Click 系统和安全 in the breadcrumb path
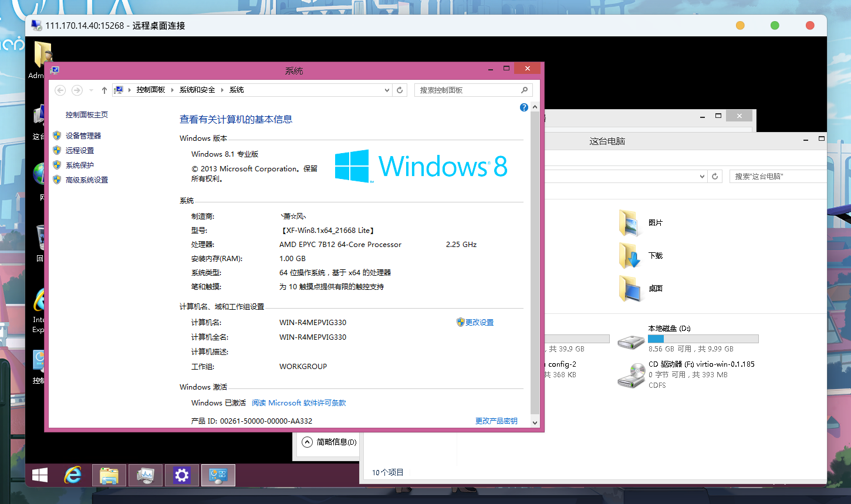Viewport: 851px width, 504px height. 197,90
